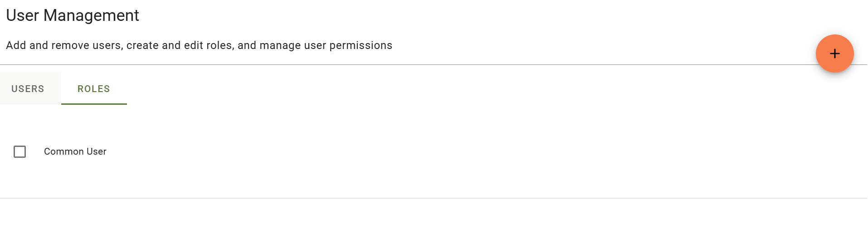The height and width of the screenshot is (239, 868).
Task: Click the Common User role name
Action: pyautogui.click(x=75, y=151)
